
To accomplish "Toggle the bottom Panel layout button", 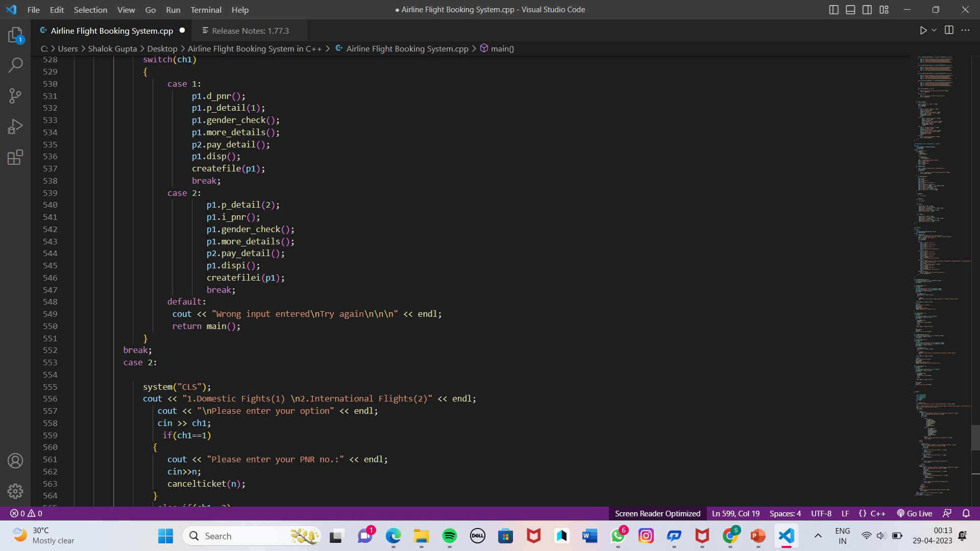I will click(850, 10).
